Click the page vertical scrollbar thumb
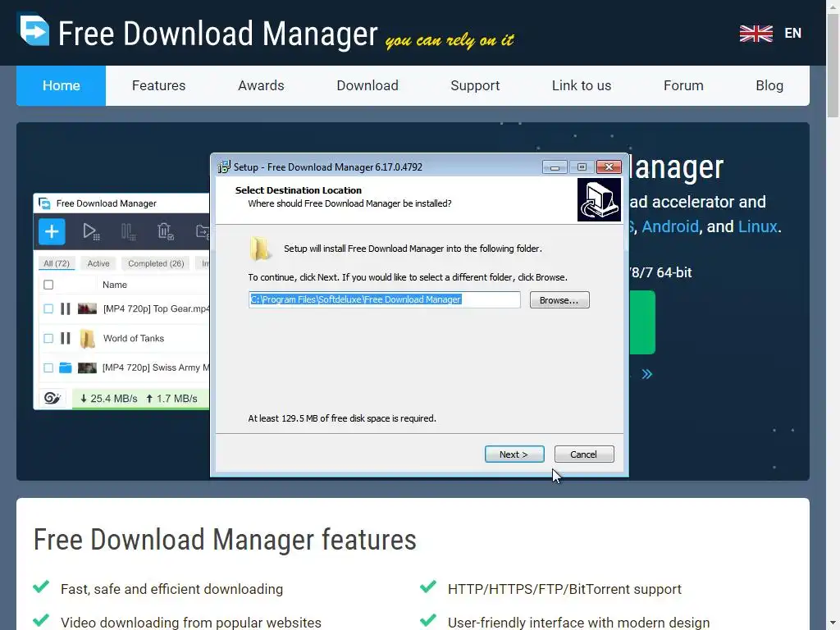 (833, 64)
